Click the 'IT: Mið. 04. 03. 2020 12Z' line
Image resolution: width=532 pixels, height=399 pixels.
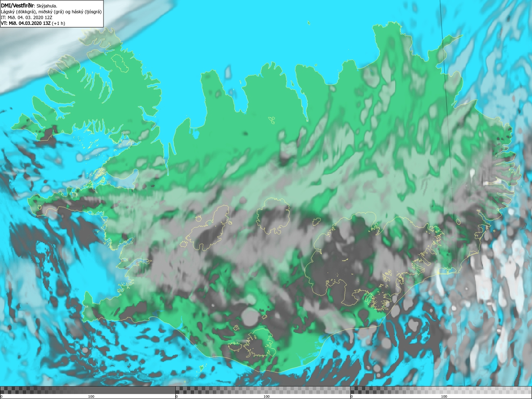[26, 17]
